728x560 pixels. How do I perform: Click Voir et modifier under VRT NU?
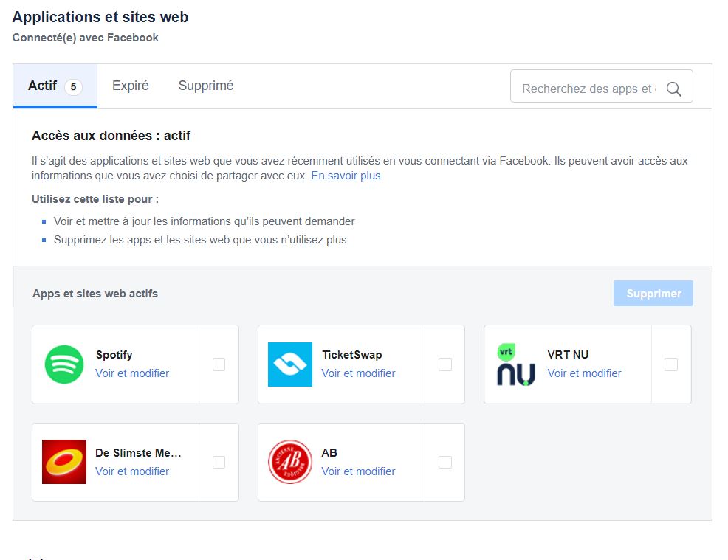point(584,373)
